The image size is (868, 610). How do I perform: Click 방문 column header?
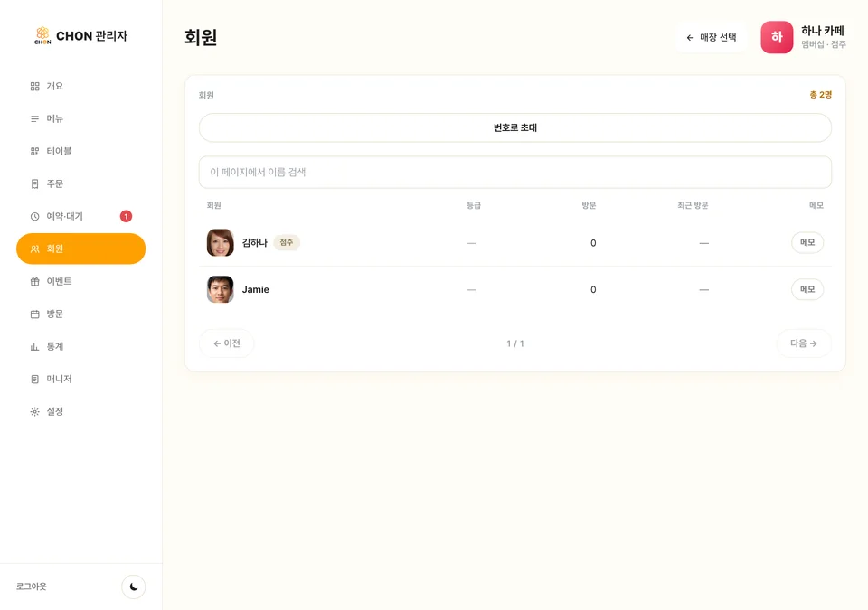(589, 205)
